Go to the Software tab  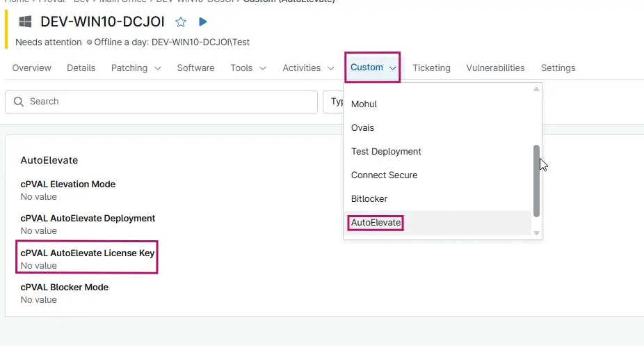195,68
